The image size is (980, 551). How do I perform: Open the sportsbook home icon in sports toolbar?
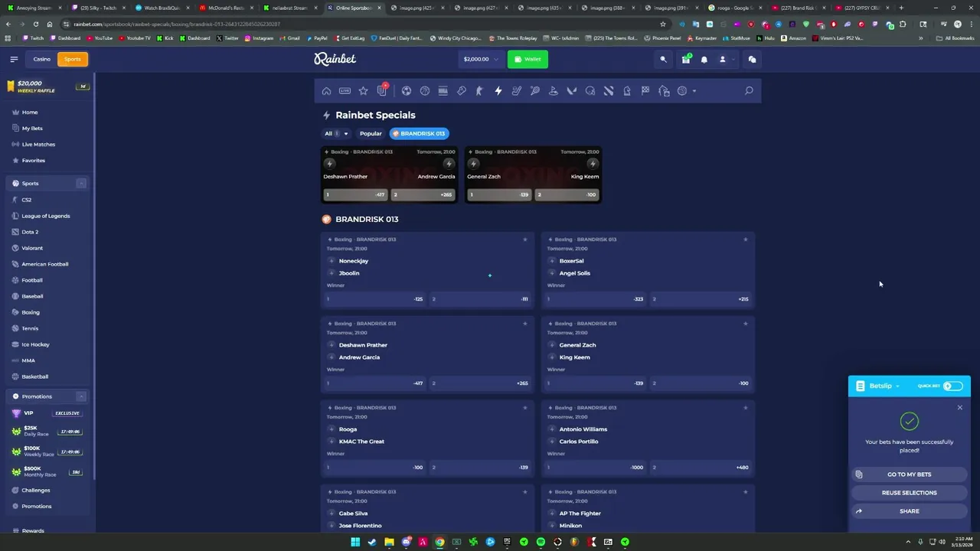(326, 91)
